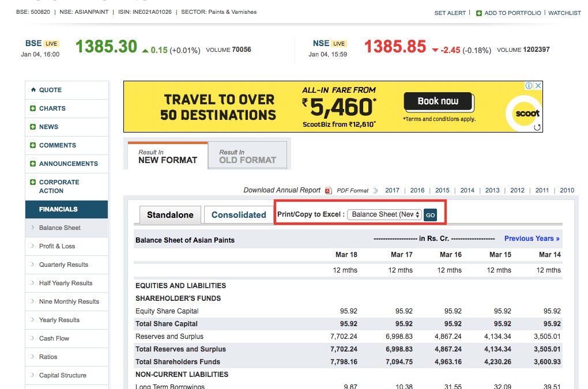This screenshot has height=389, width=588.
Task: Open the ANNOUNCEMENTS sidebar item
Action: (66, 164)
